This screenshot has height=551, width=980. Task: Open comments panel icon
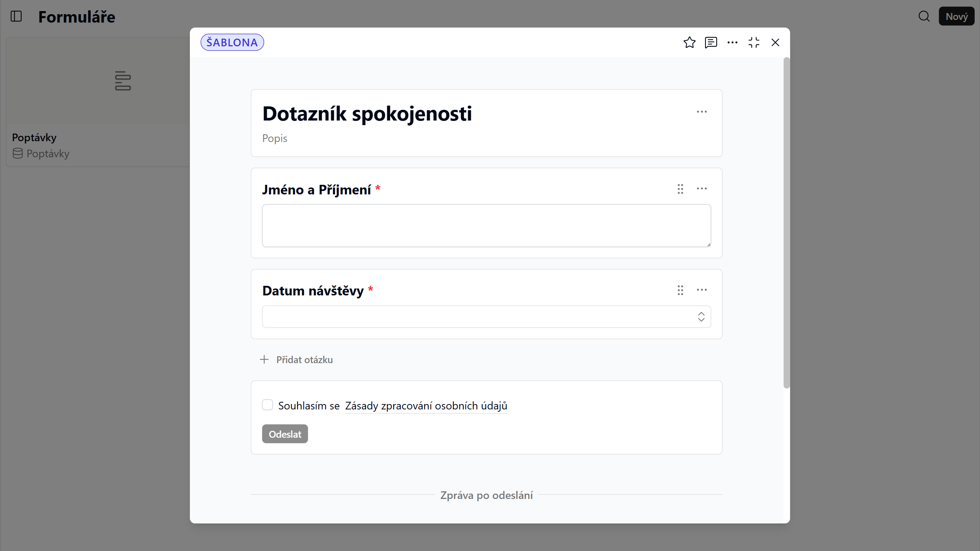(x=711, y=42)
